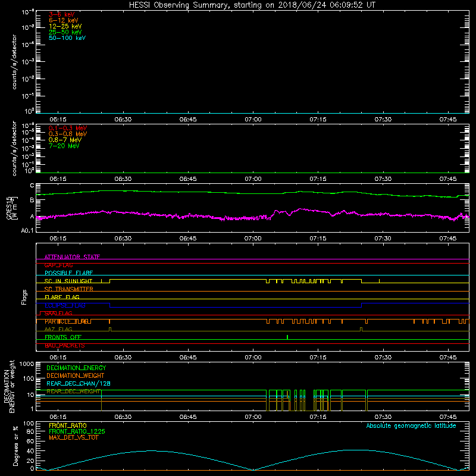Click the PARTICLE_FLAG label
The height and width of the screenshot is (476, 476).
click(67, 321)
